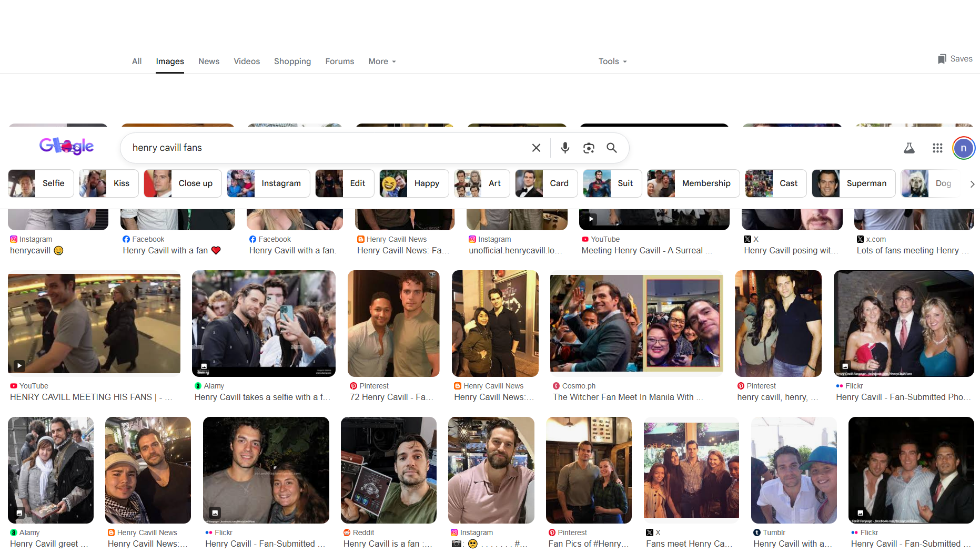Click the magnifying glass search icon
Image resolution: width=980 pixels, height=553 pixels.
(x=612, y=148)
